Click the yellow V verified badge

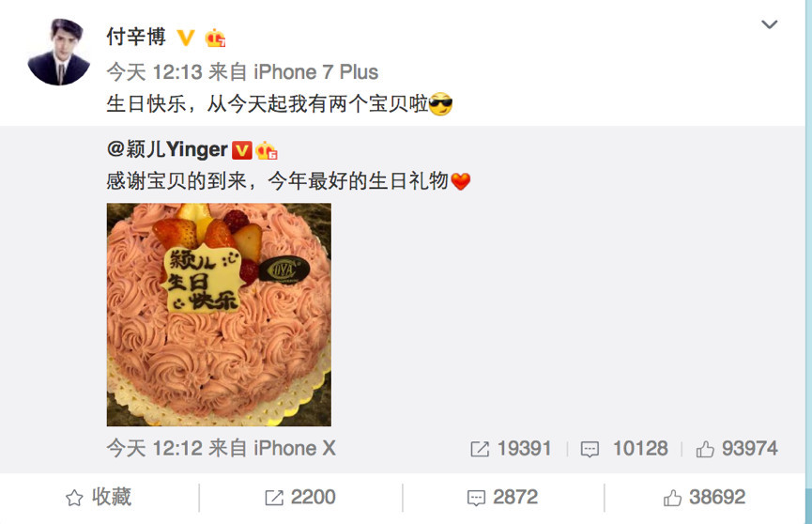(185, 38)
